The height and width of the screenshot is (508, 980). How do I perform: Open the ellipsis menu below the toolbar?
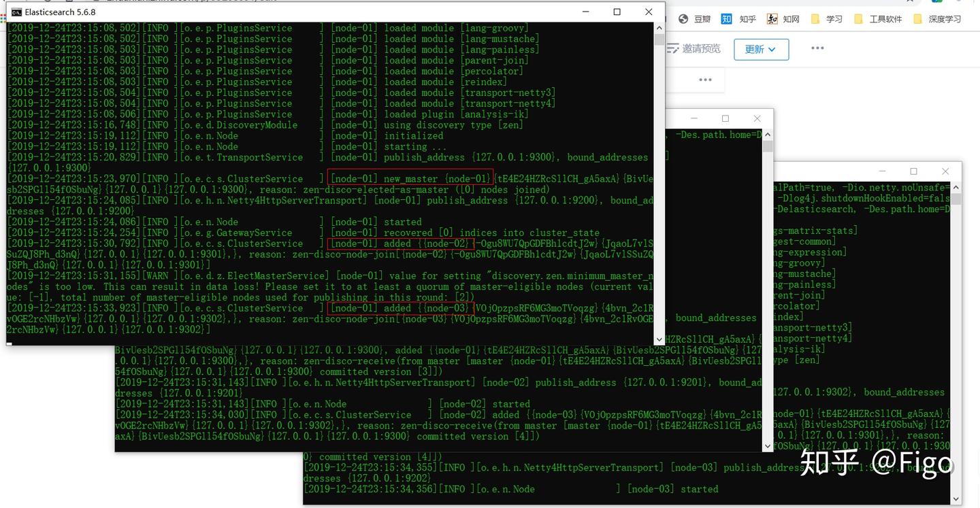[x=704, y=79]
